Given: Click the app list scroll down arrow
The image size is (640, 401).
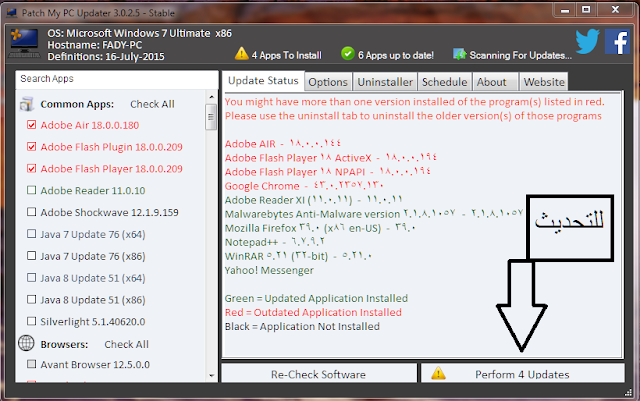Looking at the screenshot, I should pos(211,375).
